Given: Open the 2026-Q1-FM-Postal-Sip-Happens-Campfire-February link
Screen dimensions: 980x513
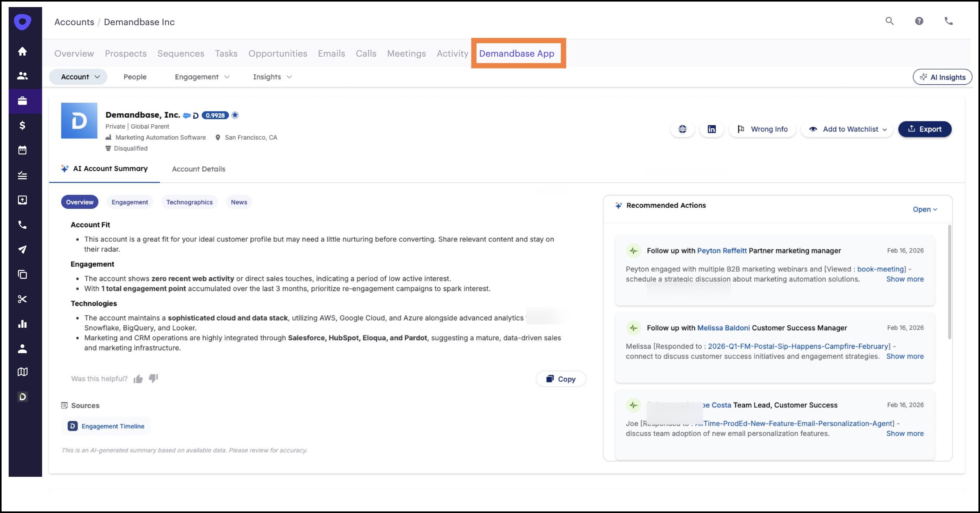Looking at the screenshot, I should (798, 346).
